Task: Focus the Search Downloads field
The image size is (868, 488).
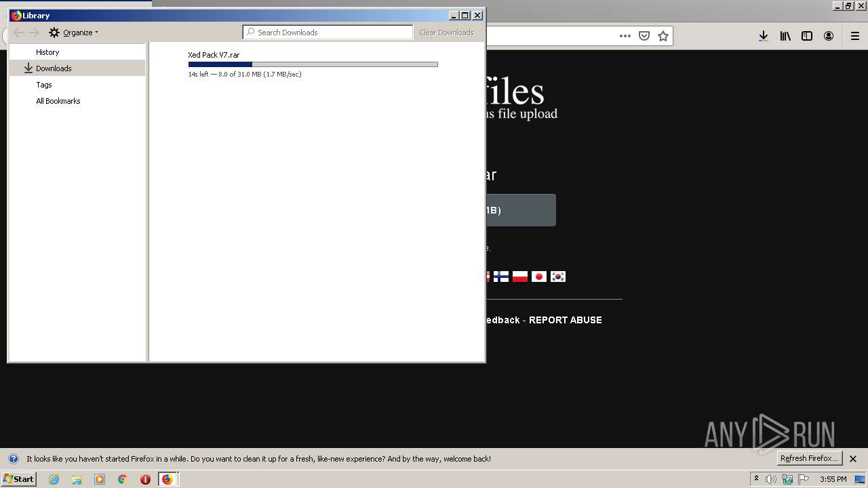Action: click(328, 32)
